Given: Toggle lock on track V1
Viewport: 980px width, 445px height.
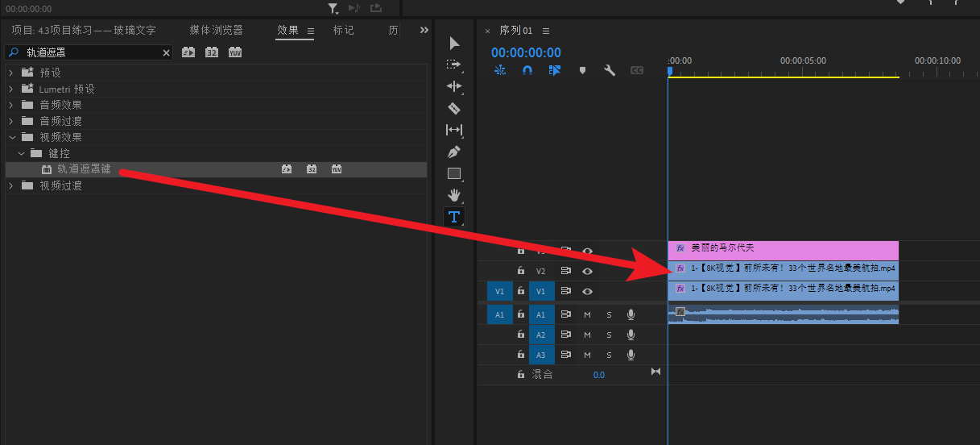Looking at the screenshot, I should (521, 291).
